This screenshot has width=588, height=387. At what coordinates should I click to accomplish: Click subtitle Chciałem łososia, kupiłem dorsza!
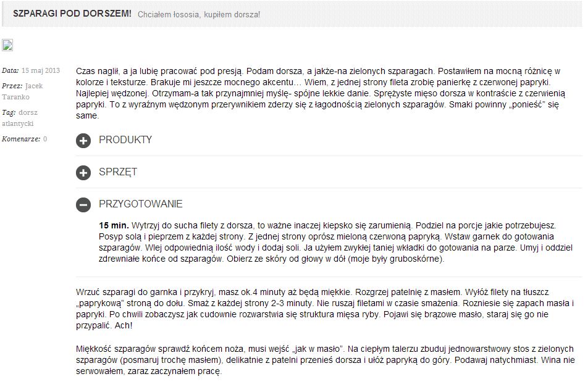point(199,15)
